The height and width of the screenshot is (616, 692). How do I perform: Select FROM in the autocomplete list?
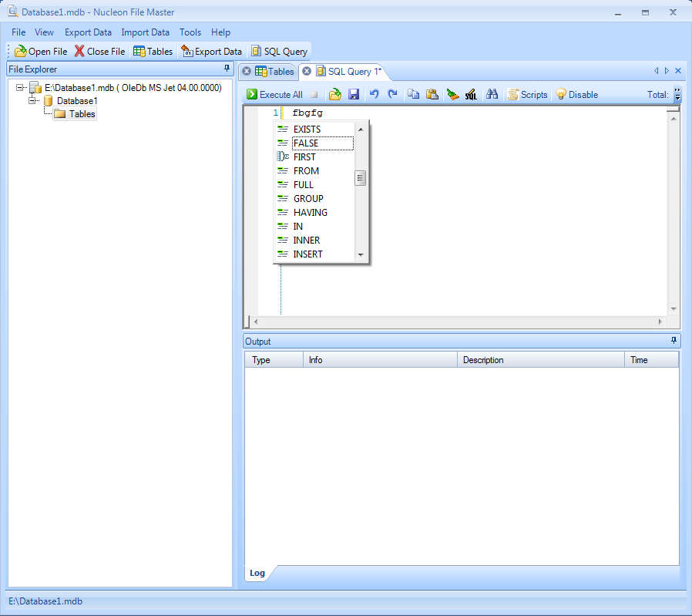pos(306,171)
